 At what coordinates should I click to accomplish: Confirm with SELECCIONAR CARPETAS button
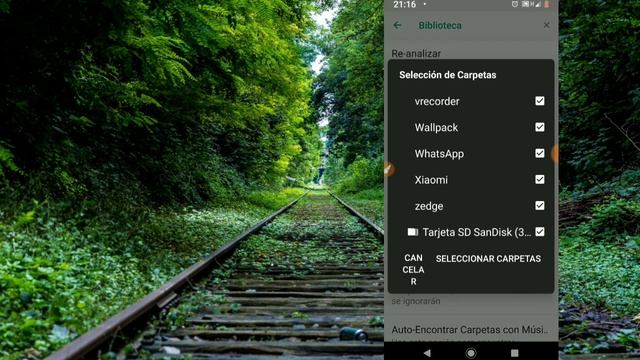488,259
